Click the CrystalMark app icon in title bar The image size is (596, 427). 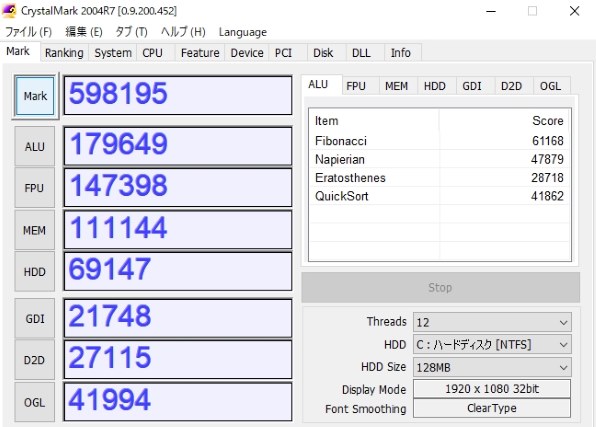click(x=9, y=11)
